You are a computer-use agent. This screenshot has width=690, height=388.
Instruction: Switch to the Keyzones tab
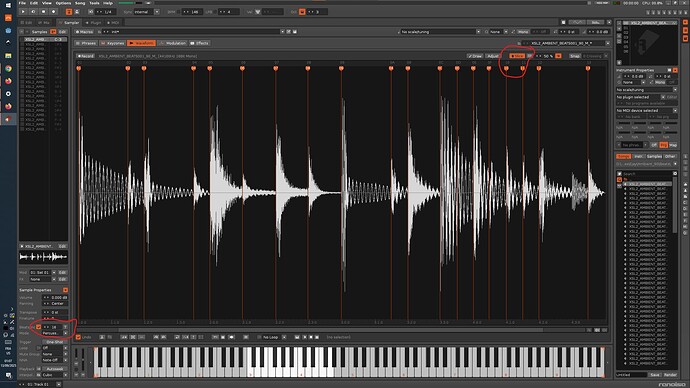113,43
